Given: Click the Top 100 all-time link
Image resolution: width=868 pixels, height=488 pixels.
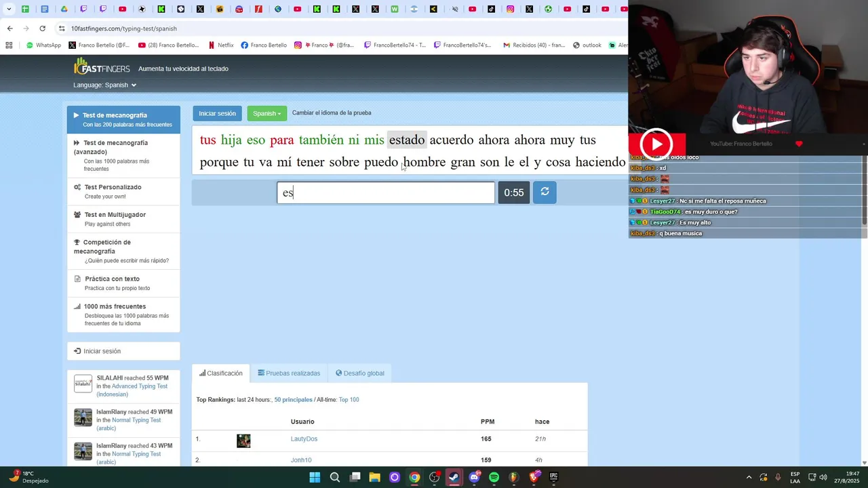Looking at the screenshot, I should coord(349,400).
